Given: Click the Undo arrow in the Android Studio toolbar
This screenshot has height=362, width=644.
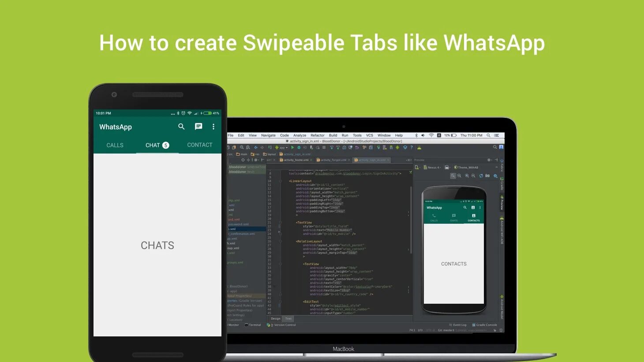Looking at the screenshot, I should [356, 147].
